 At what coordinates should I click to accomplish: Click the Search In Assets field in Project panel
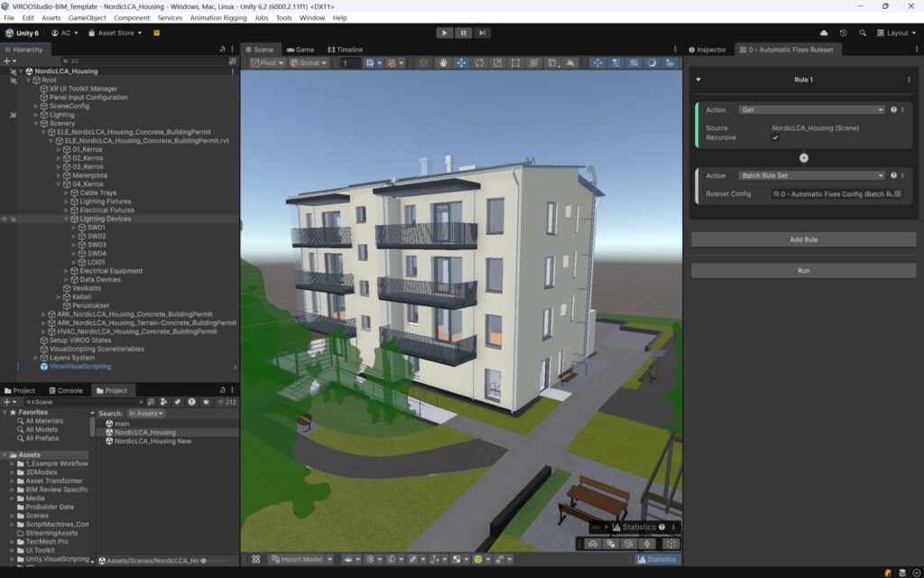pyautogui.click(x=144, y=413)
